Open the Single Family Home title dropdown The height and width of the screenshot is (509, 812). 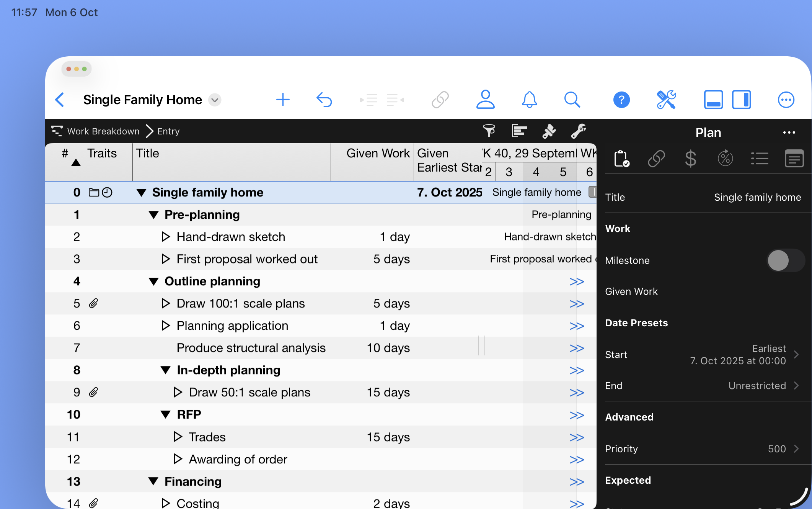[214, 100]
